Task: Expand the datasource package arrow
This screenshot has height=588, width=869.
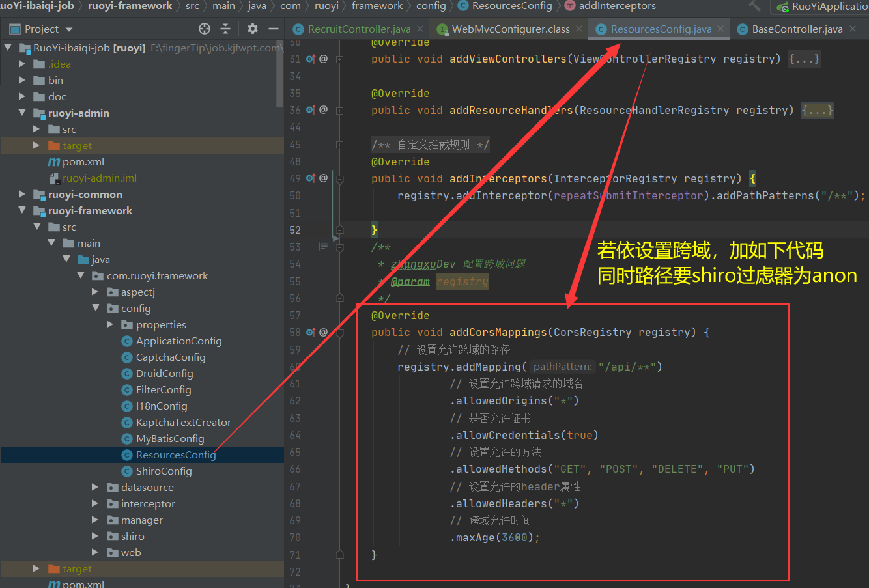Action: pyautogui.click(x=95, y=487)
